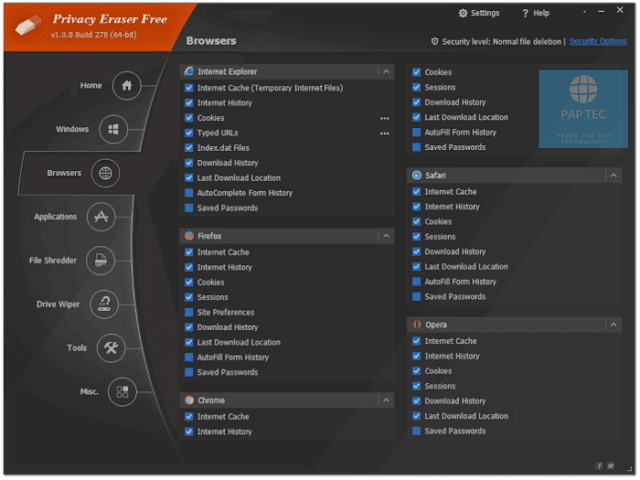Viewport: 640px width, 480px height.
Task: Click the Firefox logo icon
Action: 189,236
